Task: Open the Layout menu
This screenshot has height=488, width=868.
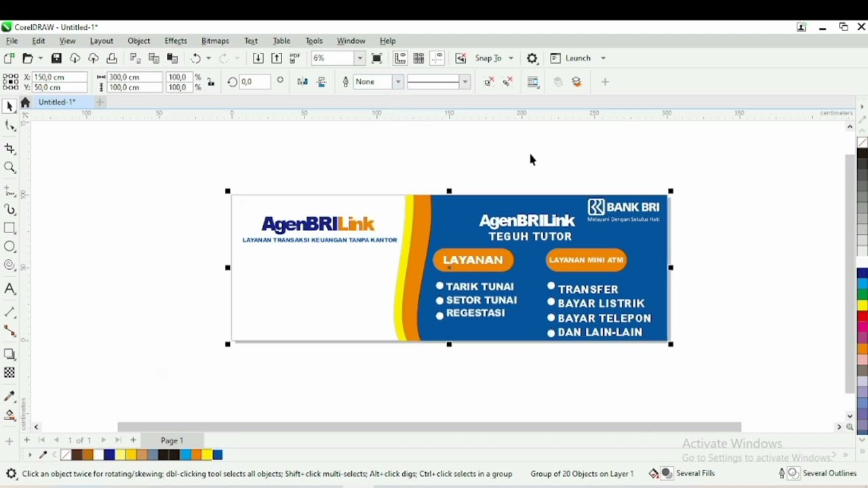Action: [101, 41]
